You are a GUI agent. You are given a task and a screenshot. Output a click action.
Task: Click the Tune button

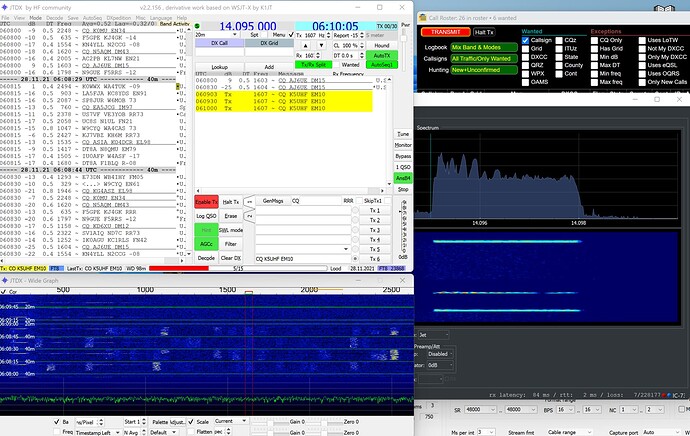tap(403, 134)
